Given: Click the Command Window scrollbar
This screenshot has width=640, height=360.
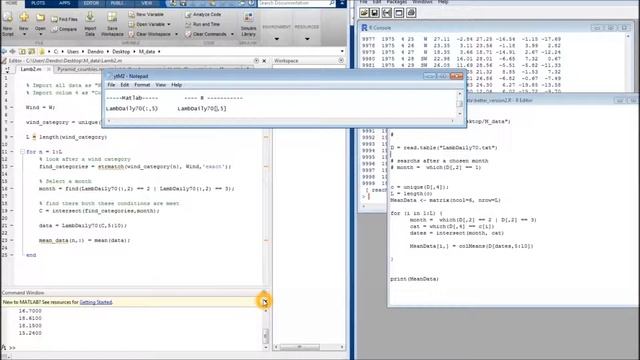Looking at the screenshot, I should [x=266, y=329].
